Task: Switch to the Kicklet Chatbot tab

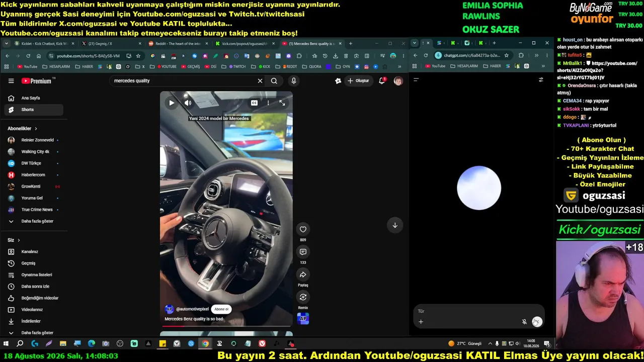Action: point(44,44)
